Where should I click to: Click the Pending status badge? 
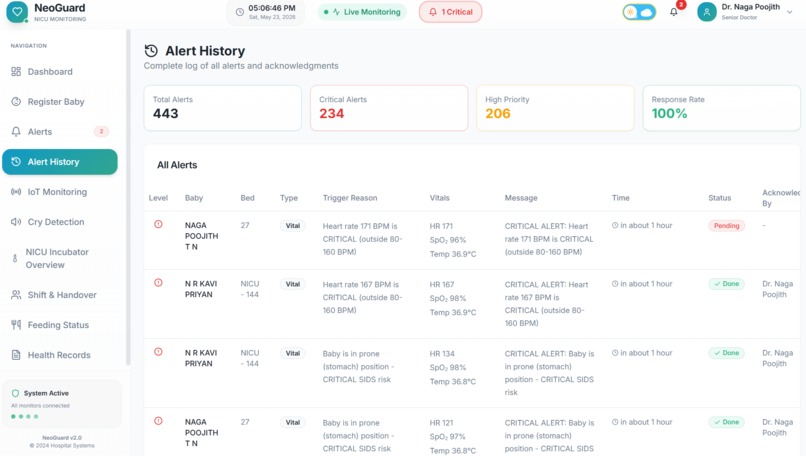(726, 226)
